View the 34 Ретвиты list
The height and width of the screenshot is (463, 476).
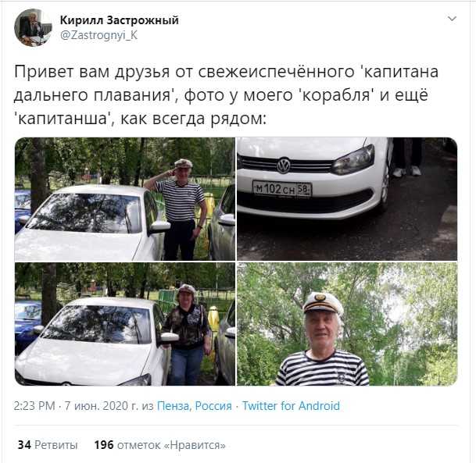[x=48, y=445]
